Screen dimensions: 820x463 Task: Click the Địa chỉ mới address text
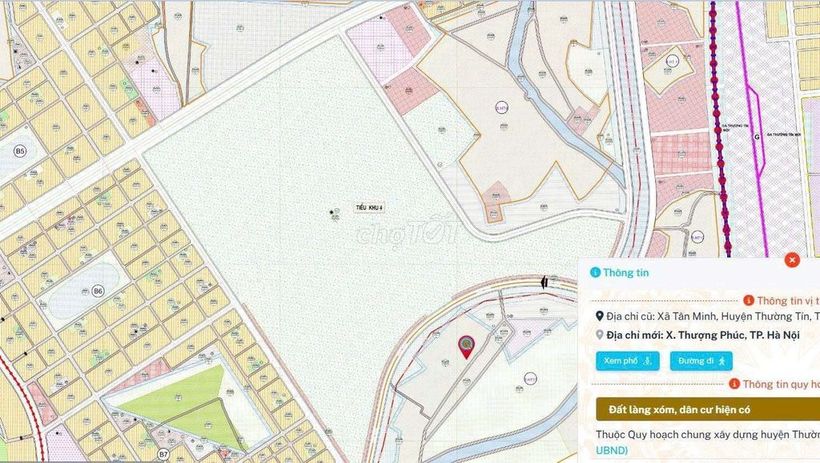[x=703, y=335]
